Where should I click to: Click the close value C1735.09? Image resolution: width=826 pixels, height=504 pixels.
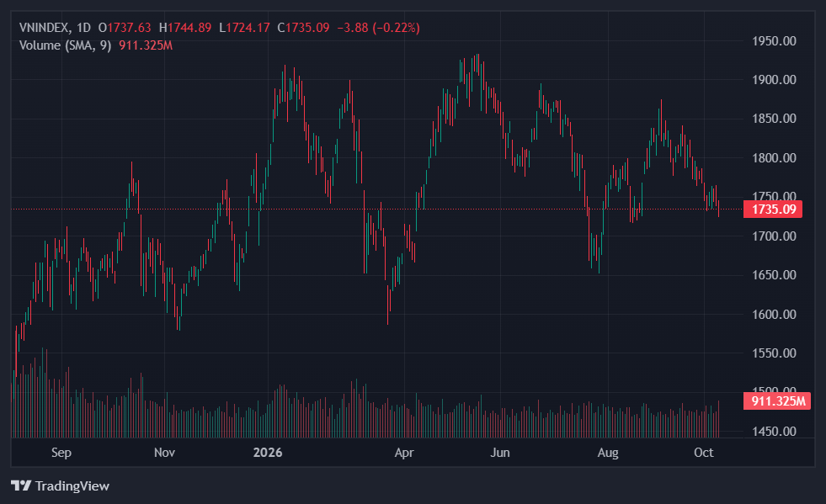[303, 28]
